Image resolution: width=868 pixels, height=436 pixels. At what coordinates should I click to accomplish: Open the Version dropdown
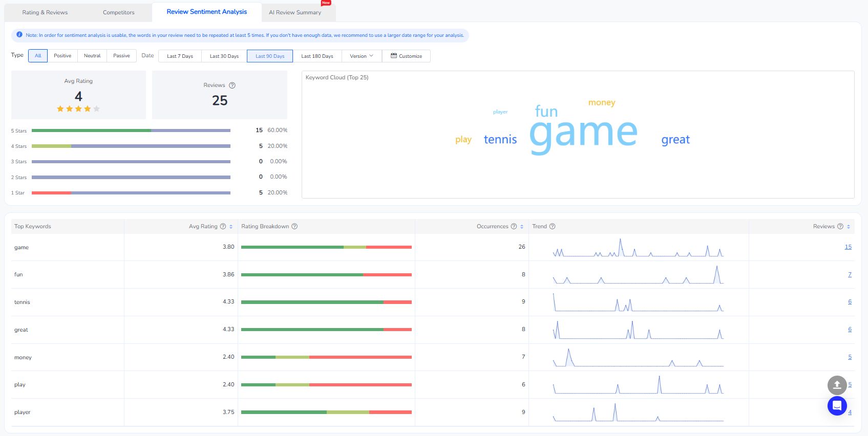click(x=362, y=56)
